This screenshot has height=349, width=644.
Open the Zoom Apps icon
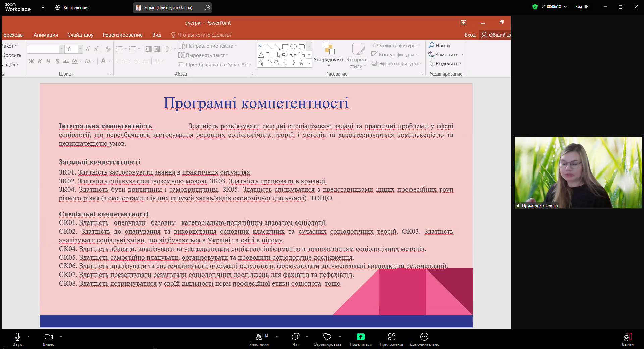pos(391,337)
